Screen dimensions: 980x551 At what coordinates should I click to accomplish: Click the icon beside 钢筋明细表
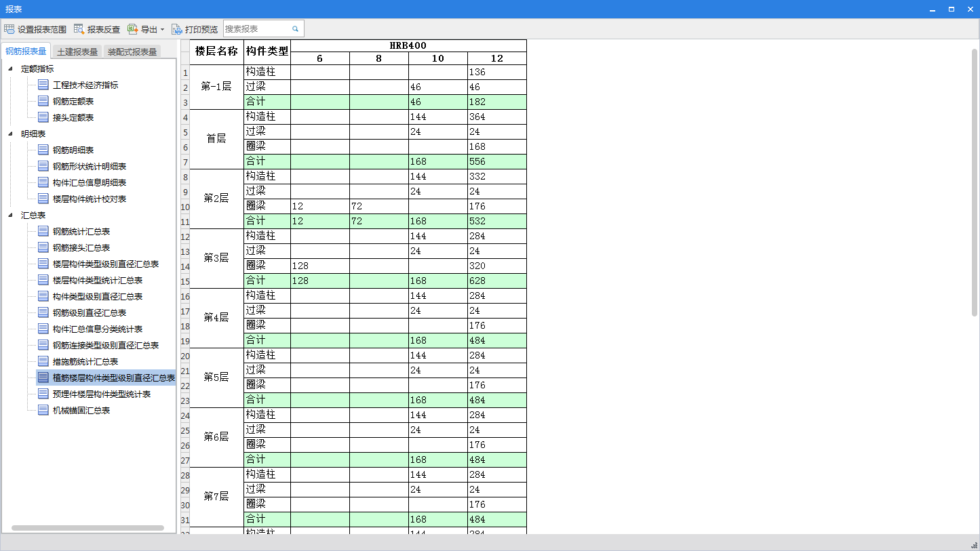point(43,150)
